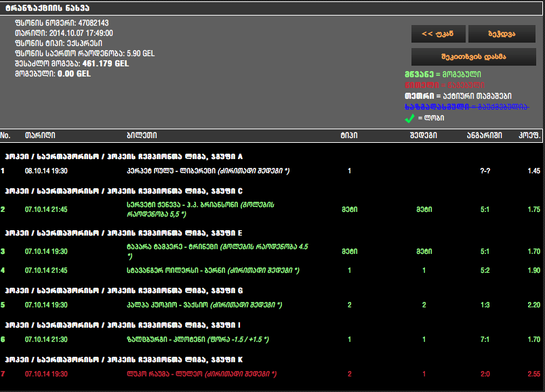Click the match 'ზალცბურგი - კლოტენი' in row 6
The width and height of the screenshot is (545, 392).
click(x=166, y=340)
